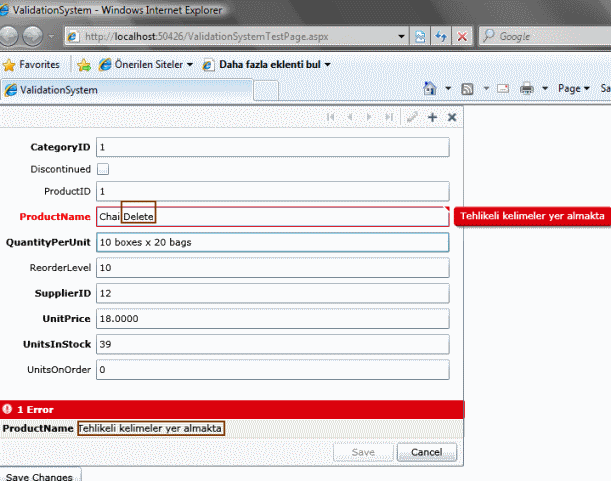611x481 pixels.
Task: Click the Add to Favorites Bar icon
Action: click(84, 65)
